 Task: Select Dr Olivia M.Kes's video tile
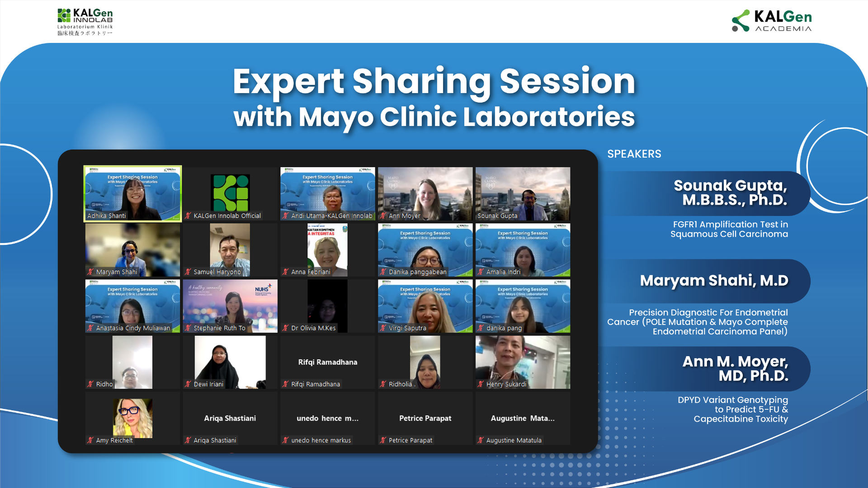tap(328, 306)
